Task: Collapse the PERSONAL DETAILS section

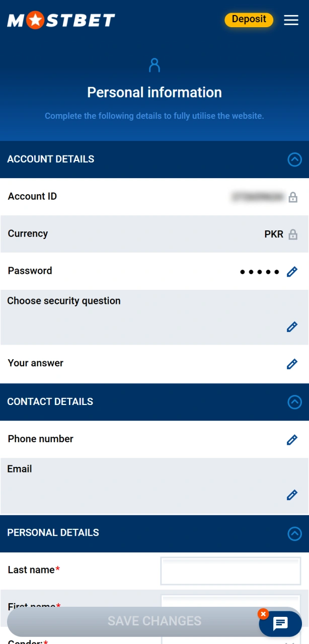Action: (x=294, y=533)
